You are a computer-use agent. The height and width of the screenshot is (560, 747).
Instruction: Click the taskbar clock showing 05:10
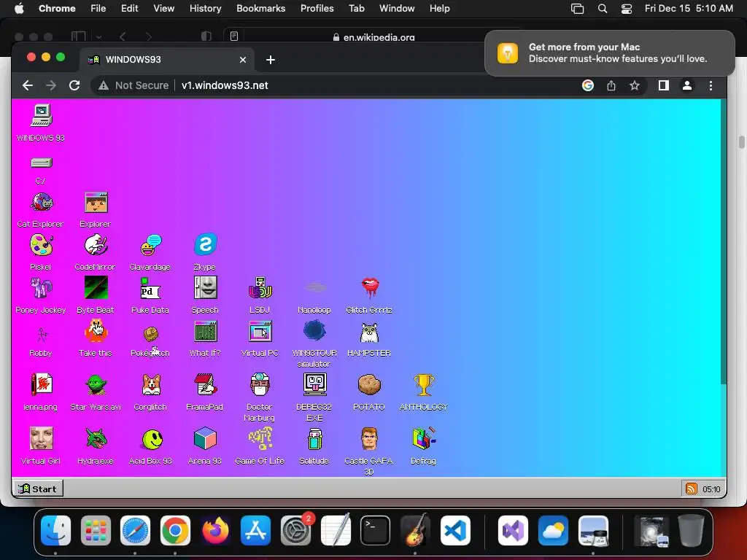(x=711, y=489)
